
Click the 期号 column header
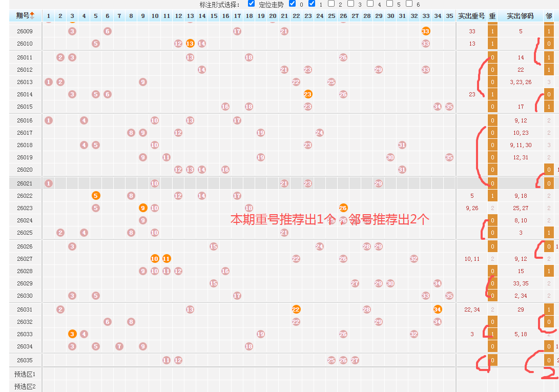[23, 16]
